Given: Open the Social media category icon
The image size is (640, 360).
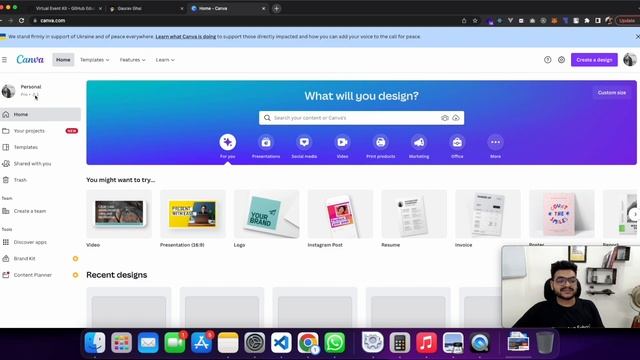Looking at the screenshot, I should click(304, 142).
